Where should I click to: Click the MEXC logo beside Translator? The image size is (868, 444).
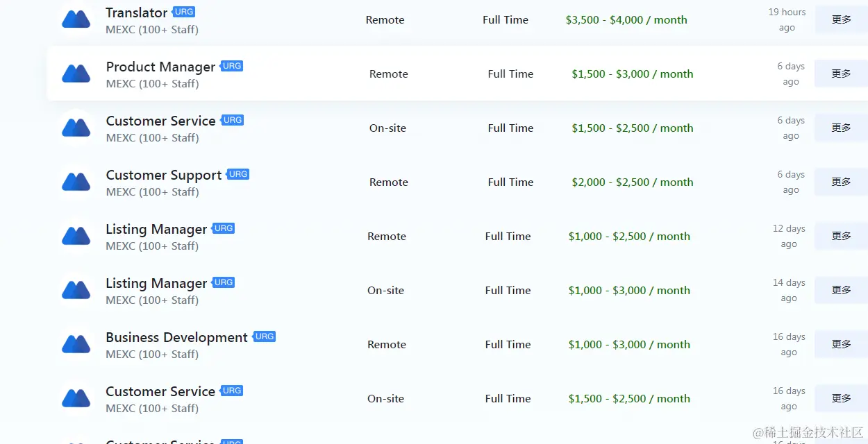76,19
